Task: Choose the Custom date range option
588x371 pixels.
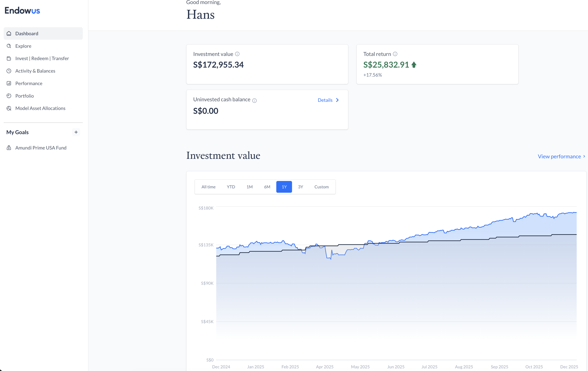Action: click(x=321, y=187)
